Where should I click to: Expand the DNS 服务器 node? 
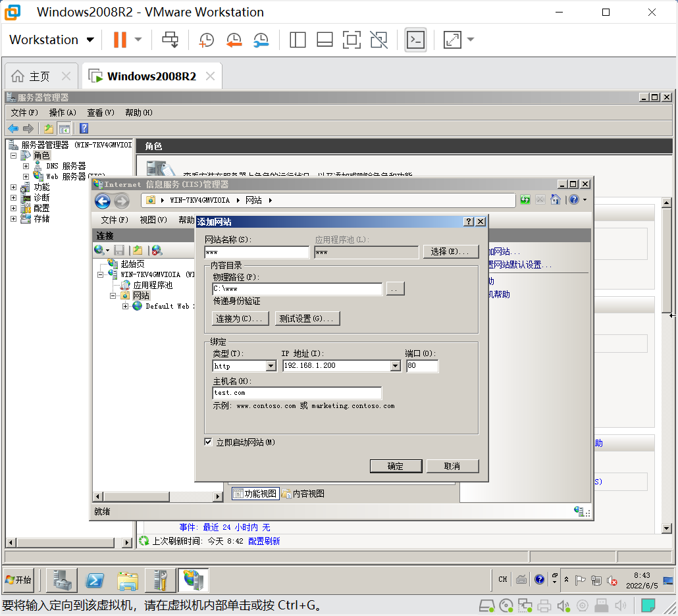26,166
